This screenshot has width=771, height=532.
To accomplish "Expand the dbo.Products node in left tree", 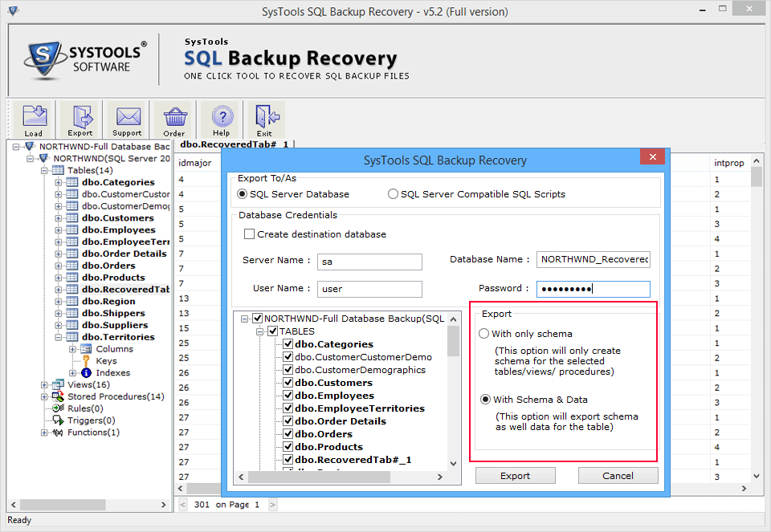I will (x=59, y=278).
